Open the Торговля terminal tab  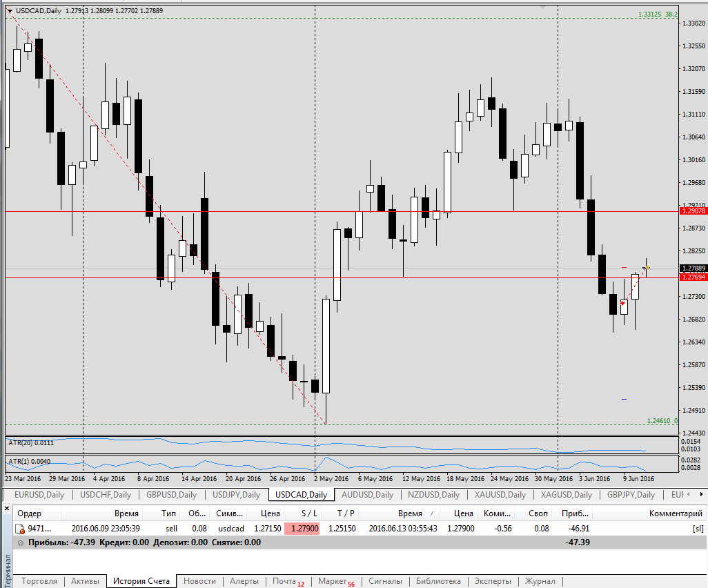coord(39,581)
